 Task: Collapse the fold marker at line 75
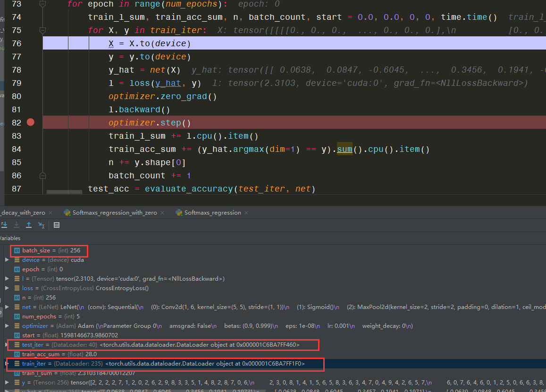42,30
